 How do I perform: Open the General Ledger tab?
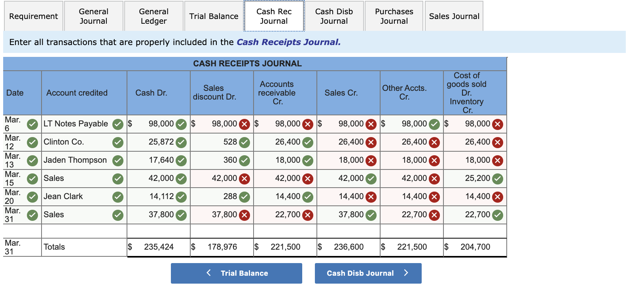(x=154, y=16)
